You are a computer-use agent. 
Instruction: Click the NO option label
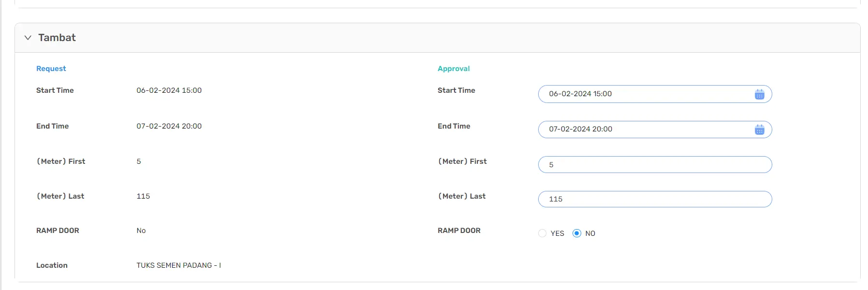tap(590, 233)
